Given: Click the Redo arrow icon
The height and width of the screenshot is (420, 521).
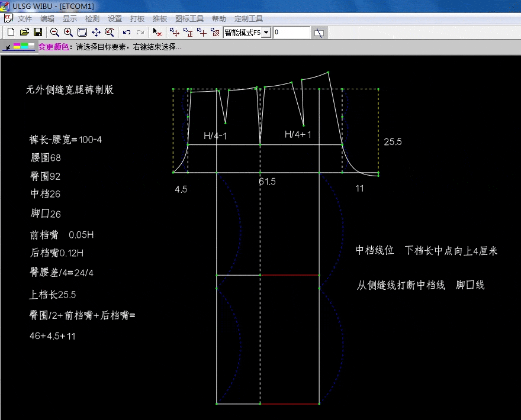Looking at the screenshot, I should (x=140, y=32).
